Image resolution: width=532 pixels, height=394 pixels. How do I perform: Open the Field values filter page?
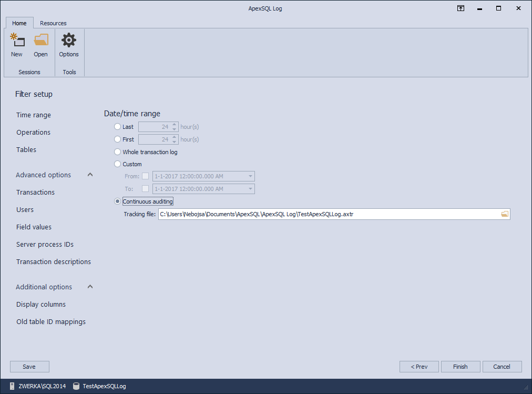(x=34, y=227)
